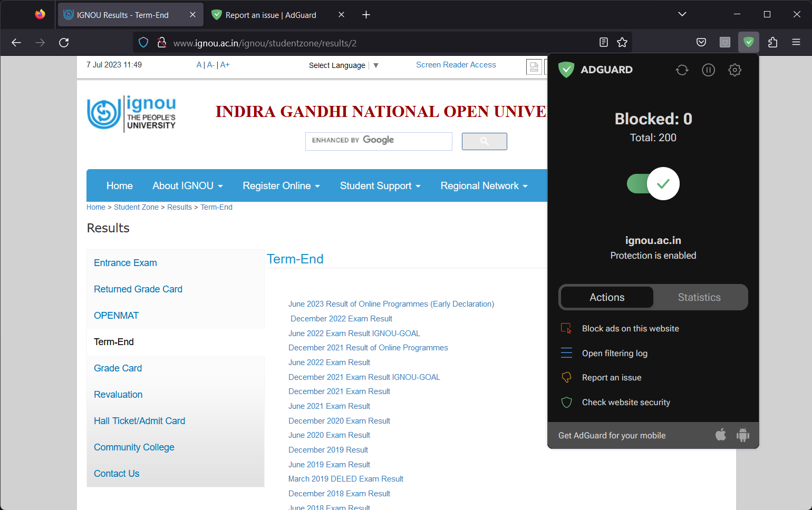This screenshot has height=510, width=812.
Task: Open the Grade Card results section
Action: point(118,368)
